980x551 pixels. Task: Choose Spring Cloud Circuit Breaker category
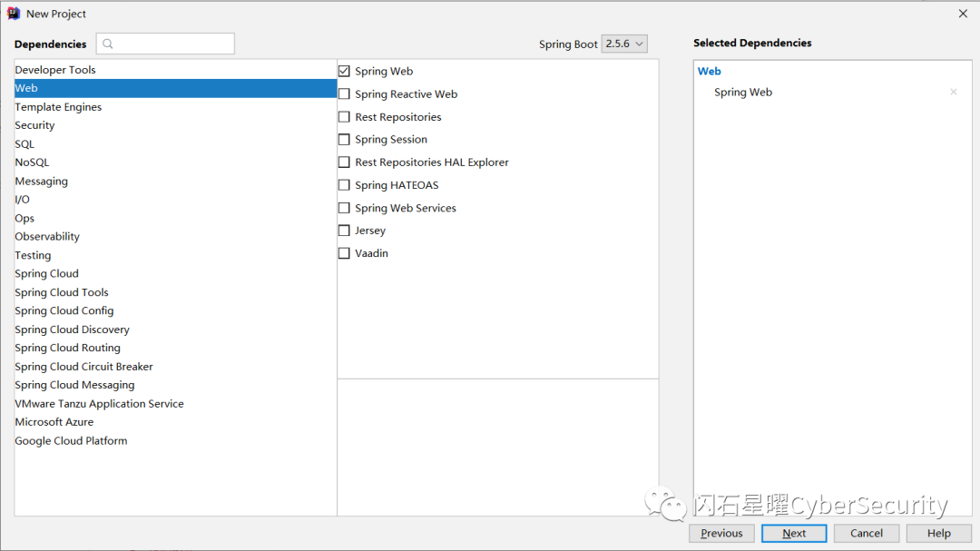coord(176,367)
